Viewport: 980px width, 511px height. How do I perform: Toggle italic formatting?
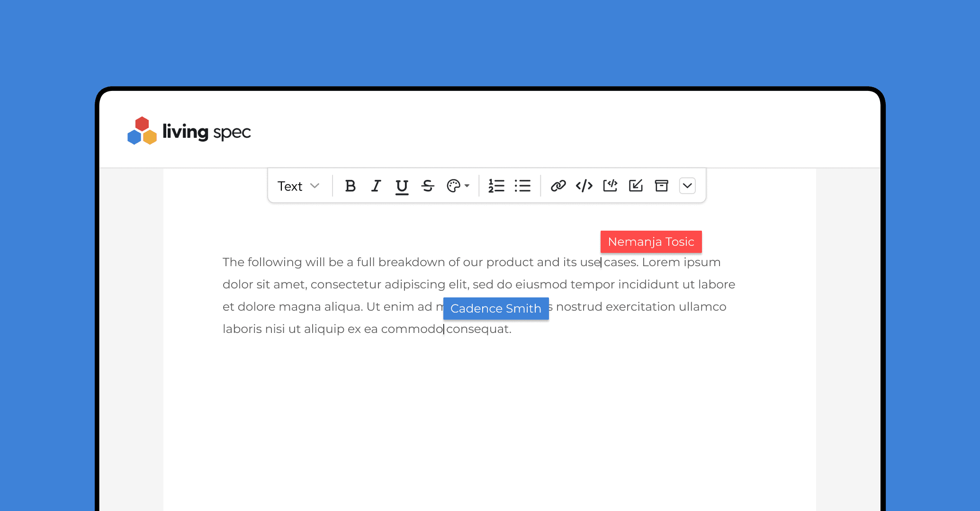coord(376,186)
